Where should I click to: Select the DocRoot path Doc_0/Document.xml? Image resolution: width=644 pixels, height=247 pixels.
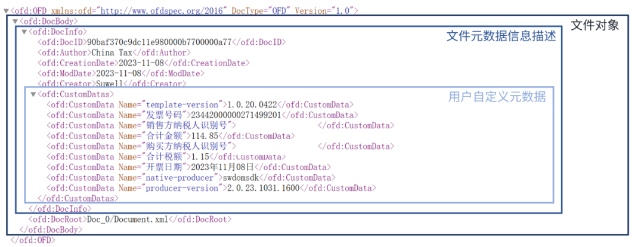coord(128,219)
